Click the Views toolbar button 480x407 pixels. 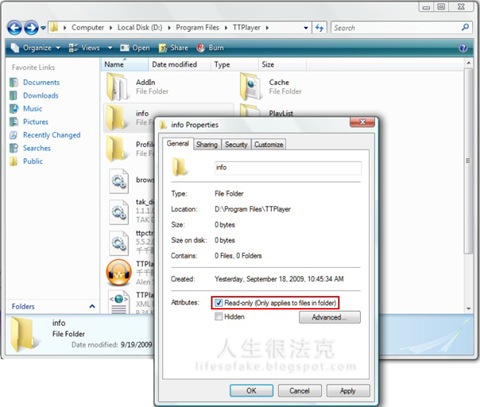(84, 48)
